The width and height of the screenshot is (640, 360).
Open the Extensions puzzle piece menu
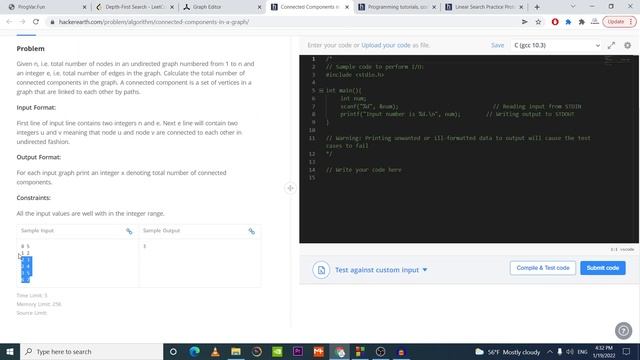pyautogui.click(x=582, y=22)
